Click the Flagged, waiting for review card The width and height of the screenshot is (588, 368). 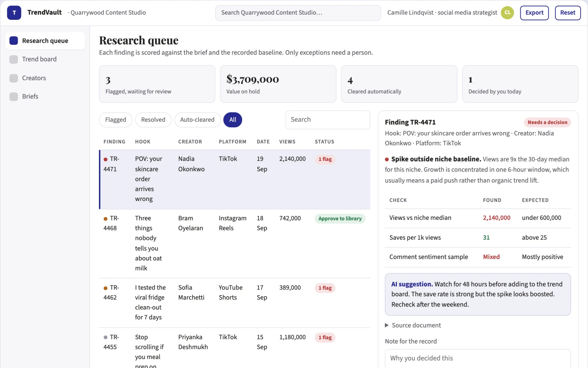tap(157, 84)
